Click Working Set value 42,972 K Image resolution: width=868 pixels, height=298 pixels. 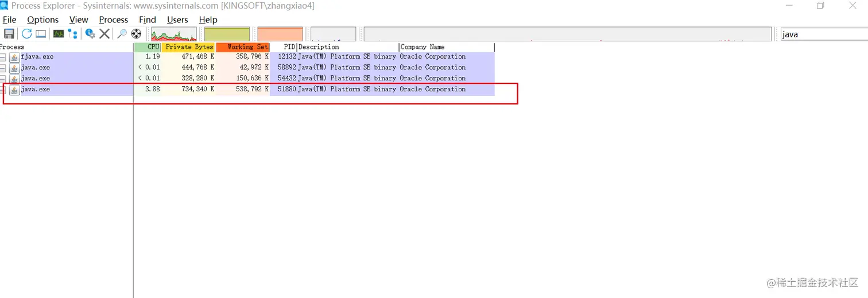pyautogui.click(x=254, y=68)
